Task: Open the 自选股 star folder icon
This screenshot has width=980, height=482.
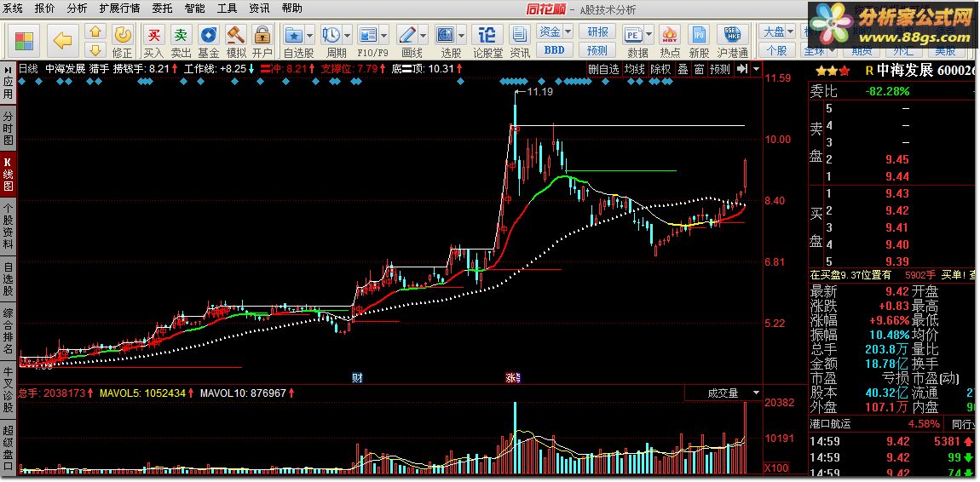Action: (292, 35)
